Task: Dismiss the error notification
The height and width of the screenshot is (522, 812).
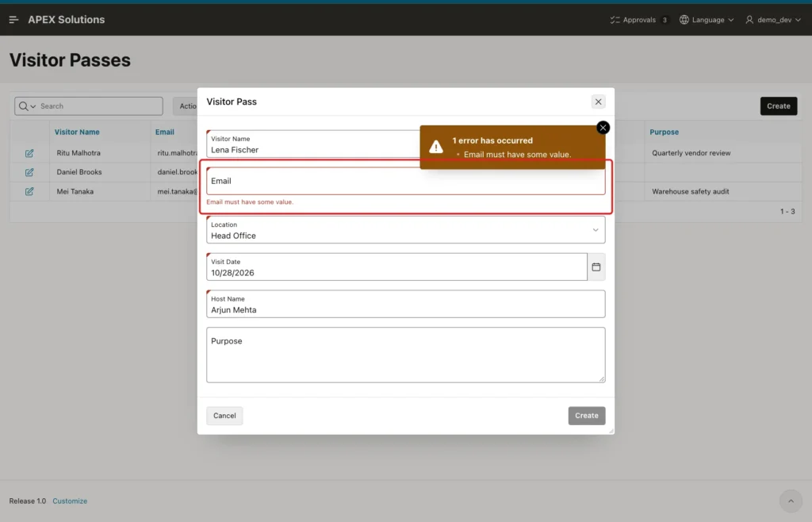Action: (603, 128)
